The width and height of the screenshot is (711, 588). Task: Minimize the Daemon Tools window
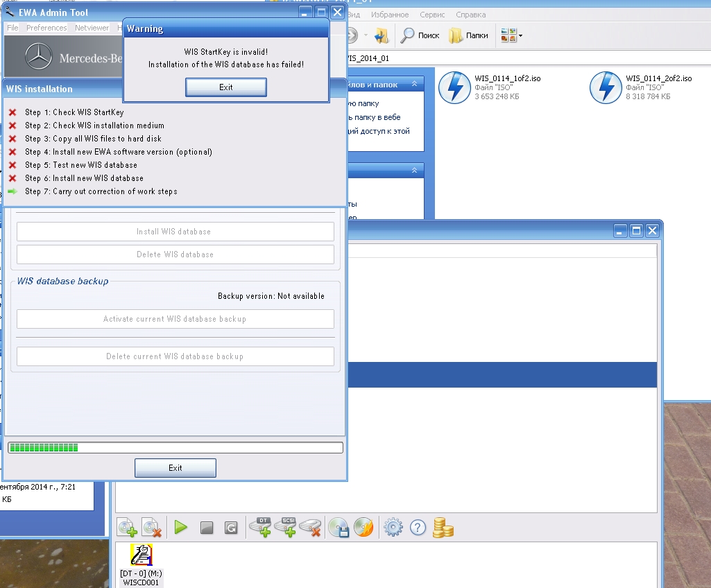(x=620, y=231)
